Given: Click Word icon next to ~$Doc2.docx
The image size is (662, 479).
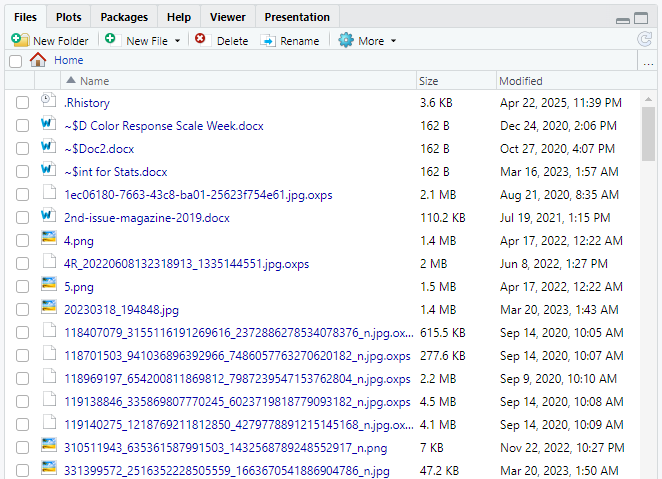Looking at the screenshot, I should click(49, 147).
